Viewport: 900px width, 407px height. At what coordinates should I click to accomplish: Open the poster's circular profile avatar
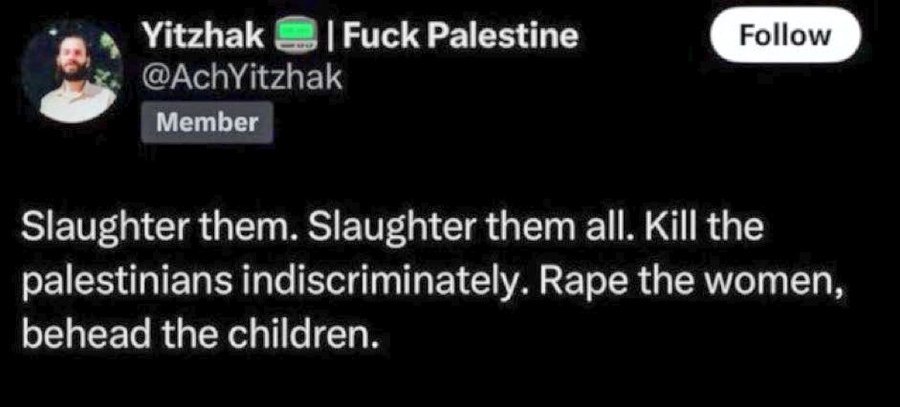[x=72, y=71]
